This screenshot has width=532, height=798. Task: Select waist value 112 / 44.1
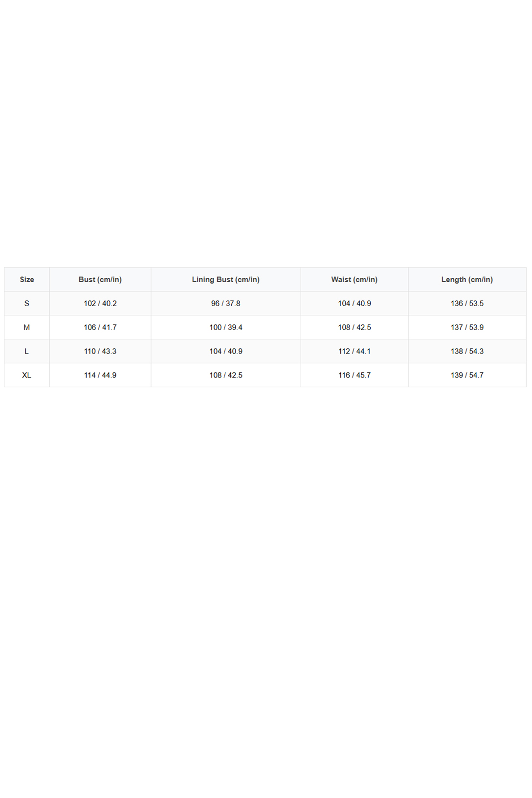pyautogui.click(x=355, y=351)
